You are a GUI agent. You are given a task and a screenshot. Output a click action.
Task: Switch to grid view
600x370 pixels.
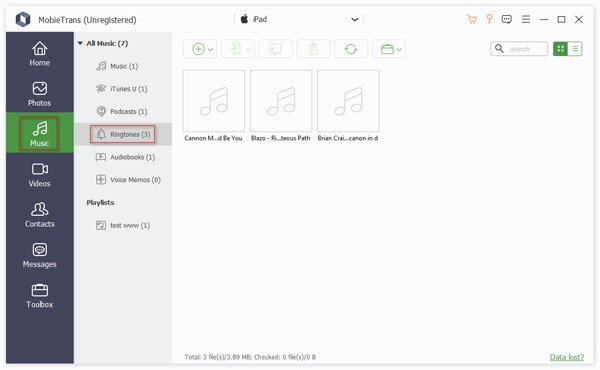(x=561, y=49)
